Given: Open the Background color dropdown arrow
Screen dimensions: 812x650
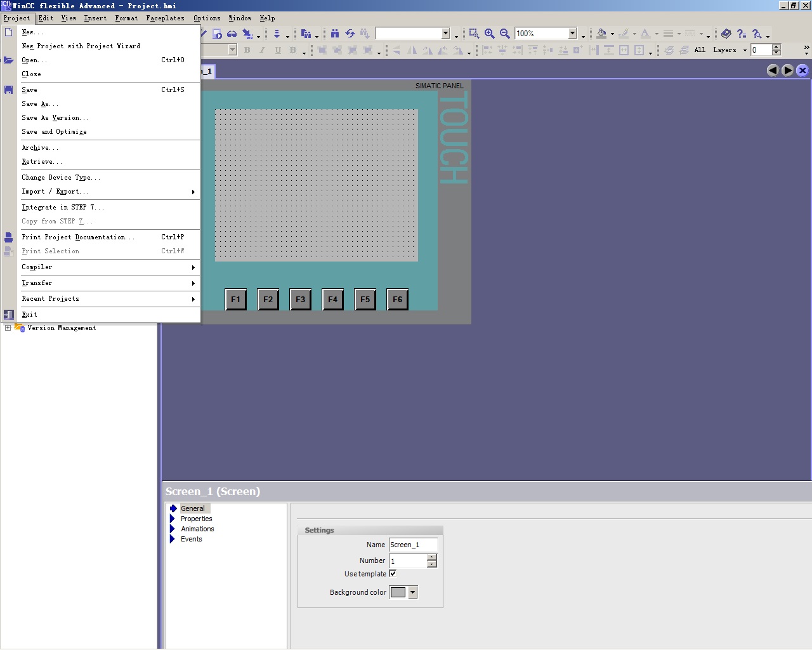Looking at the screenshot, I should pyautogui.click(x=412, y=592).
